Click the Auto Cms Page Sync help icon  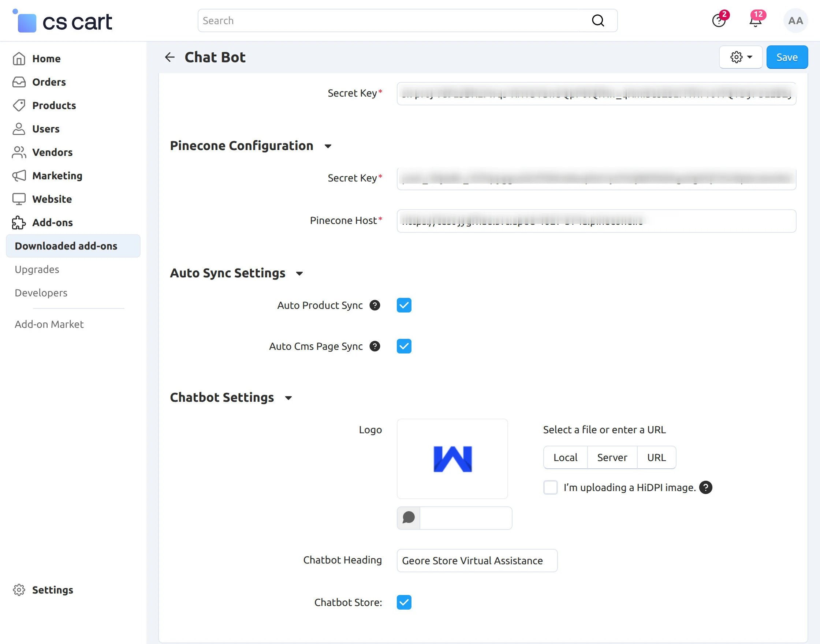374,346
